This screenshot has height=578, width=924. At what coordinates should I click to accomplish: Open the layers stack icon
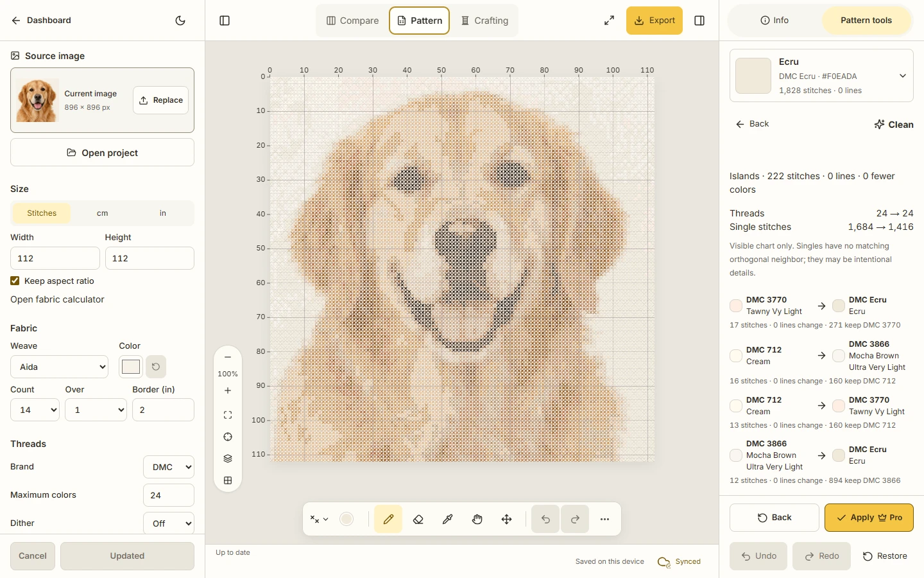(x=228, y=459)
